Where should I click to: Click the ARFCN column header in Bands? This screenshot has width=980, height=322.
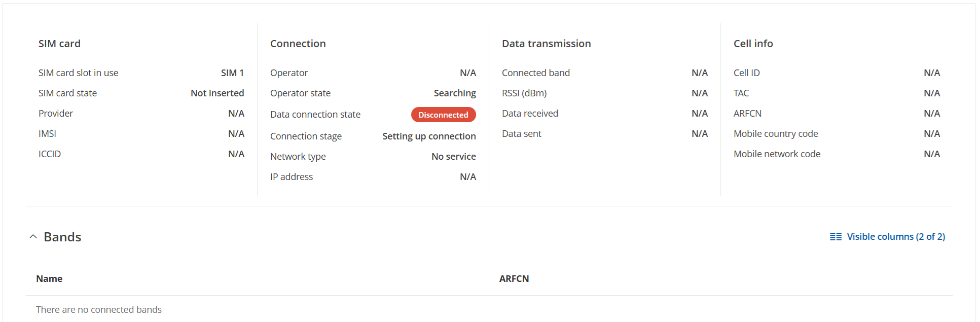tap(514, 279)
